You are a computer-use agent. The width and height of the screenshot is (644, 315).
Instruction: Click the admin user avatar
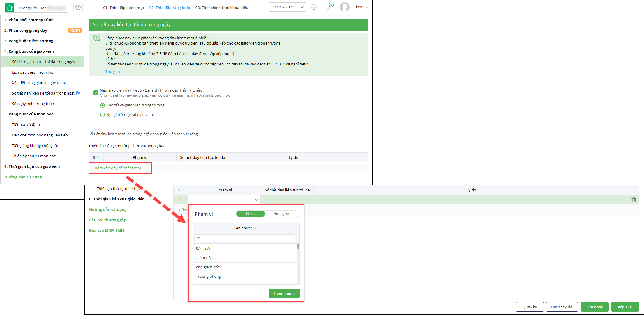(345, 7)
